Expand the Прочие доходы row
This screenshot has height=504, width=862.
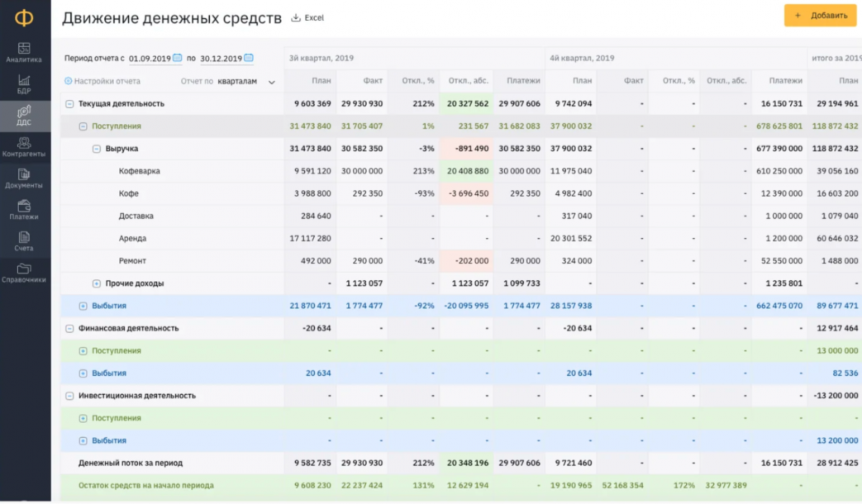97,283
